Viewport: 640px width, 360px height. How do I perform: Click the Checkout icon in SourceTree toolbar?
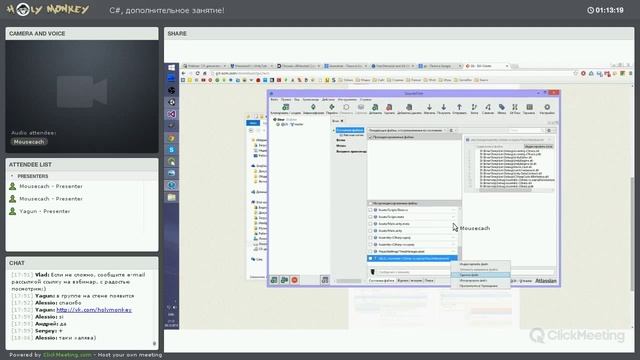[x=332, y=107]
